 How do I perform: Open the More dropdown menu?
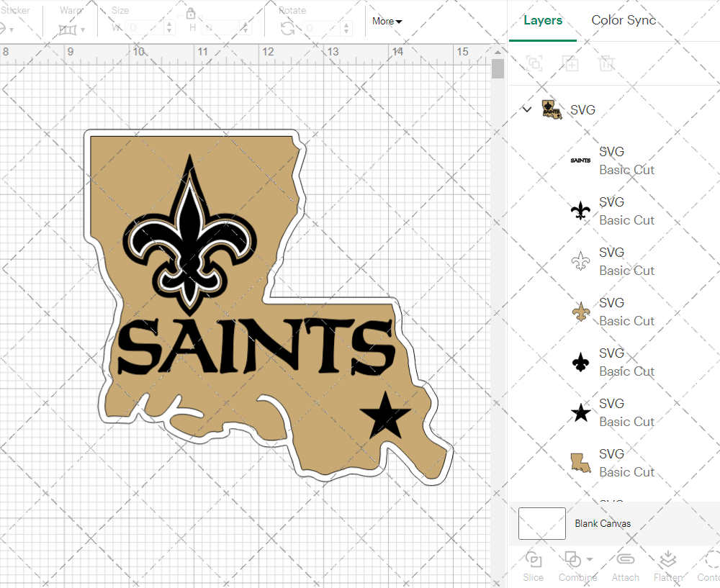(387, 22)
